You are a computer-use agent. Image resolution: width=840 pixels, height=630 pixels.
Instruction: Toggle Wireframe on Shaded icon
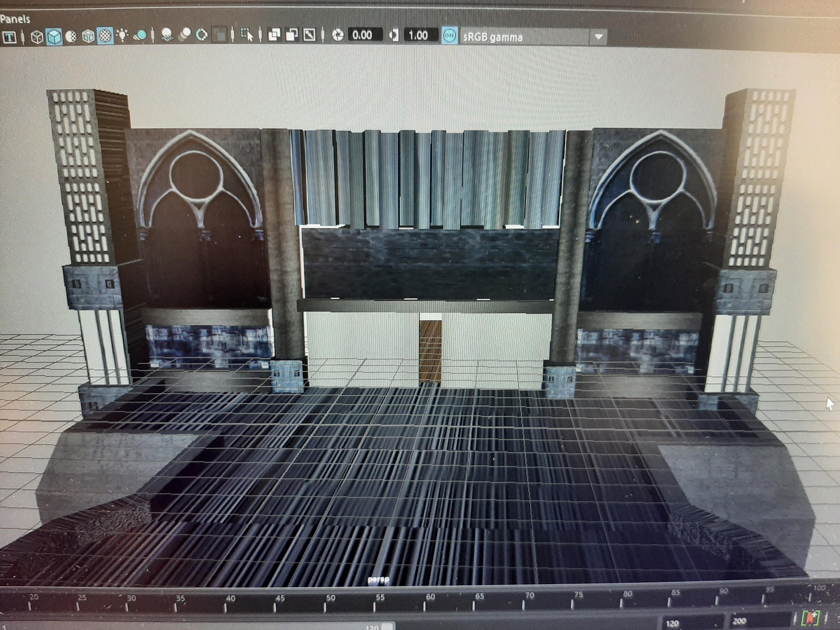tap(88, 37)
